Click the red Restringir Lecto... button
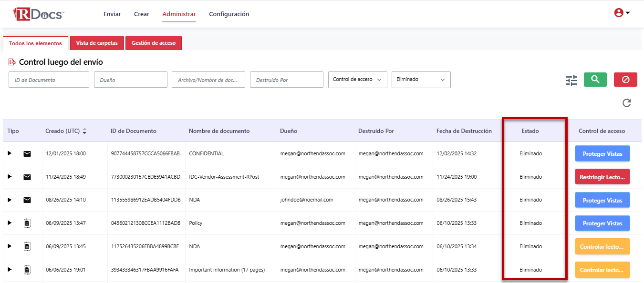The width and height of the screenshot is (644, 283). click(x=602, y=177)
